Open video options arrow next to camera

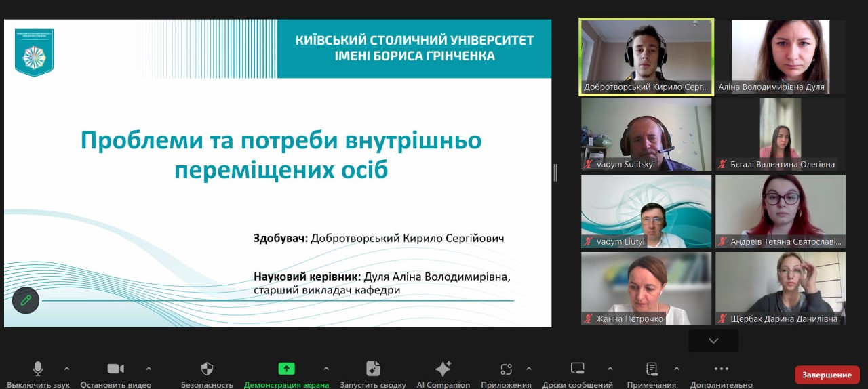[149, 369]
